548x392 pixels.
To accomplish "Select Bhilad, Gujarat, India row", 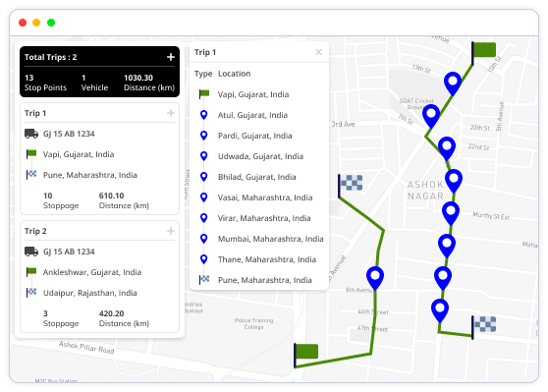I will point(256,177).
